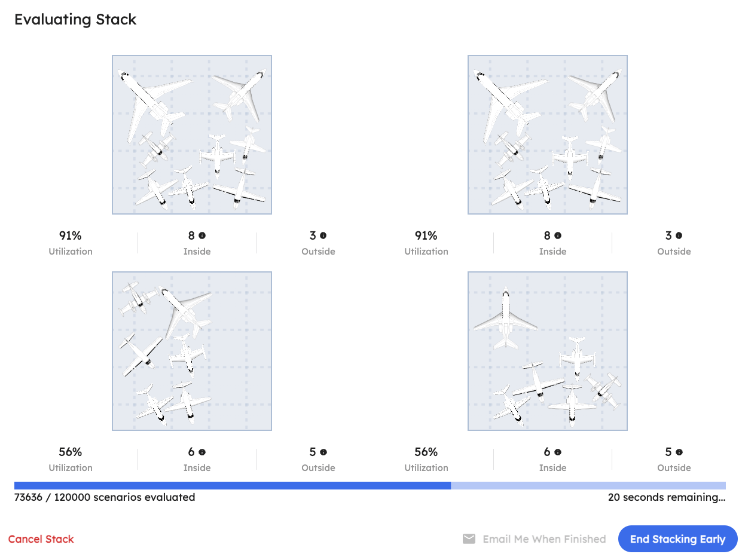Click info icon beside bottom-left Outside count
The height and width of the screenshot is (560, 742).
click(x=323, y=452)
